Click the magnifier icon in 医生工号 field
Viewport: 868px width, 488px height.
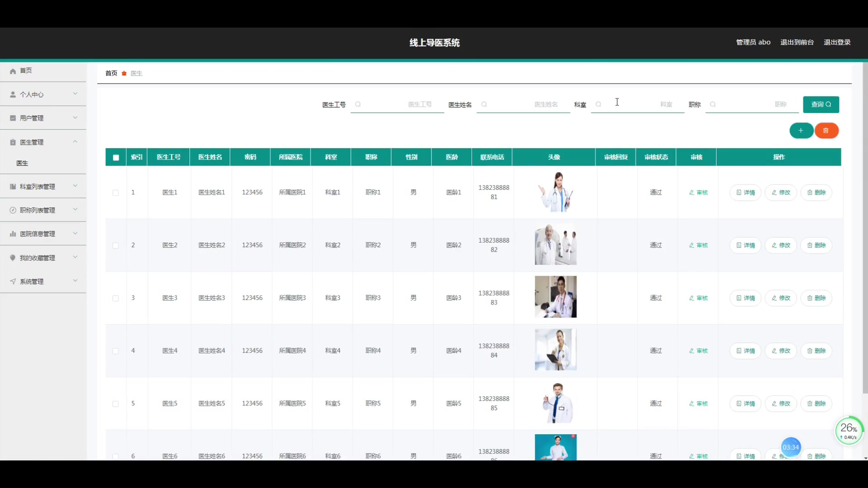358,104
